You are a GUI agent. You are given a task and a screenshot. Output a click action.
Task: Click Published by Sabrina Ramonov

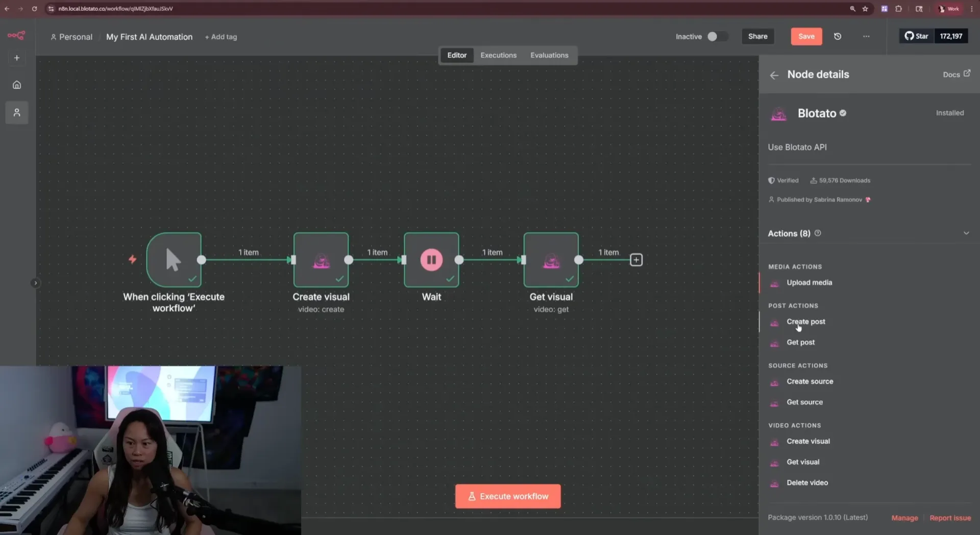pos(819,199)
